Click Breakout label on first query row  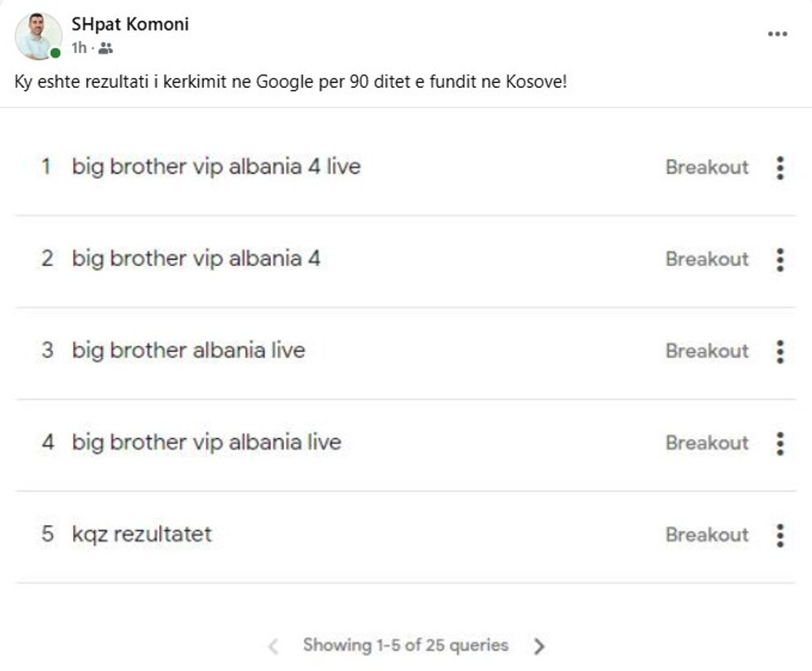pos(707,167)
